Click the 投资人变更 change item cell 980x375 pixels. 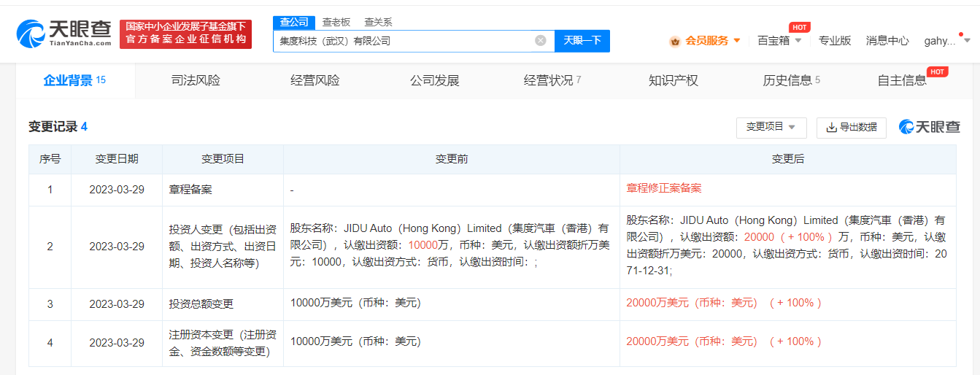(223, 246)
